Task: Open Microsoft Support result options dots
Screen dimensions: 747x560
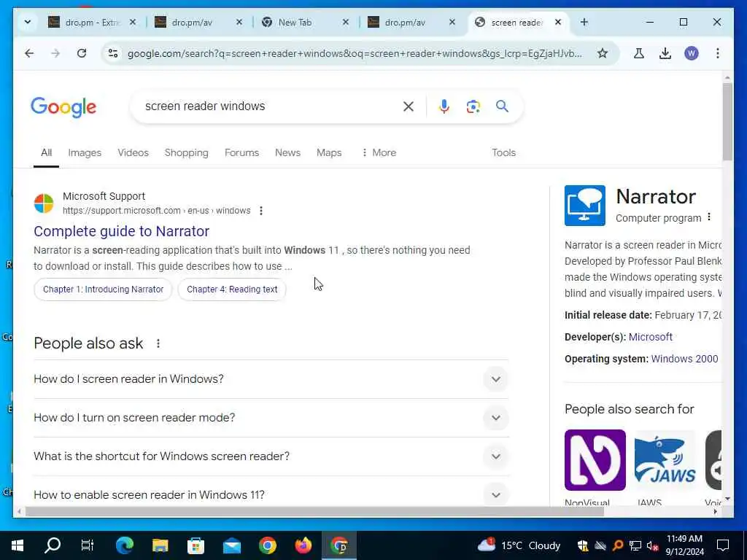Action: click(261, 211)
